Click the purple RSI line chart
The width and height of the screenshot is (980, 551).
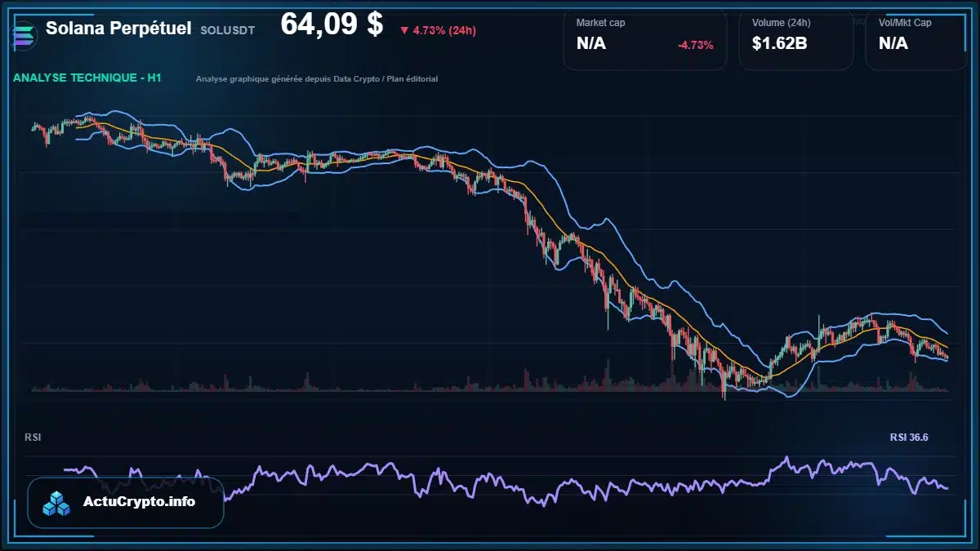506,480
